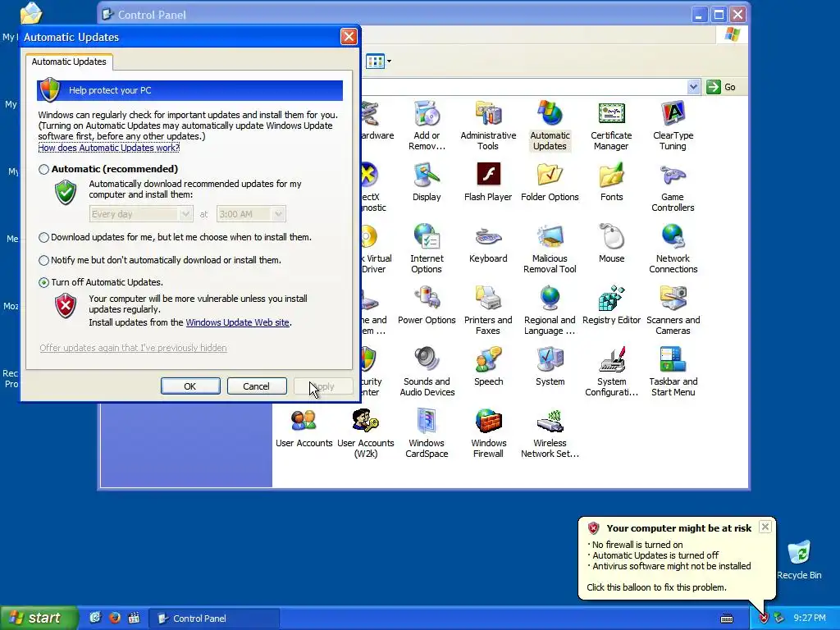Open 'How does Automatic Updates work?' link
The width and height of the screenshot is (840, 630).
point(109,148)
